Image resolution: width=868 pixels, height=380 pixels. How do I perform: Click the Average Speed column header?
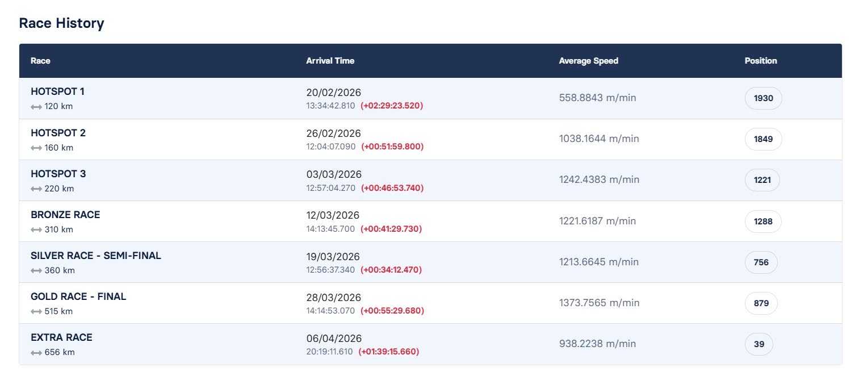coord(589,61)
